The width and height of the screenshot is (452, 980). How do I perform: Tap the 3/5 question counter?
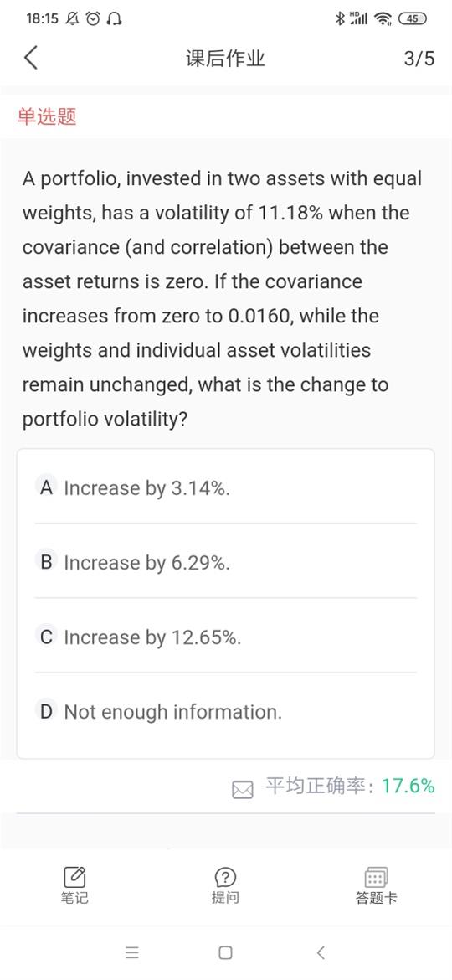pos(419,59)
